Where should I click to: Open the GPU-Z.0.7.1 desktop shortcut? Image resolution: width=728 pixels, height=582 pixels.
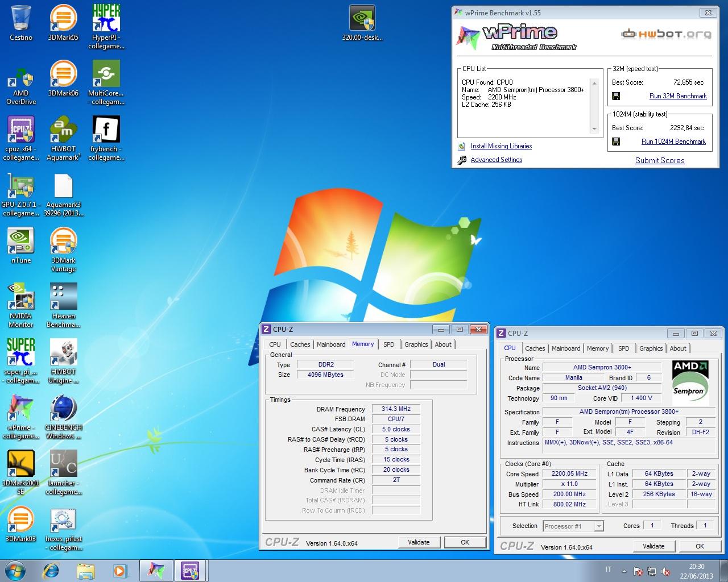(x=21, y=194)
